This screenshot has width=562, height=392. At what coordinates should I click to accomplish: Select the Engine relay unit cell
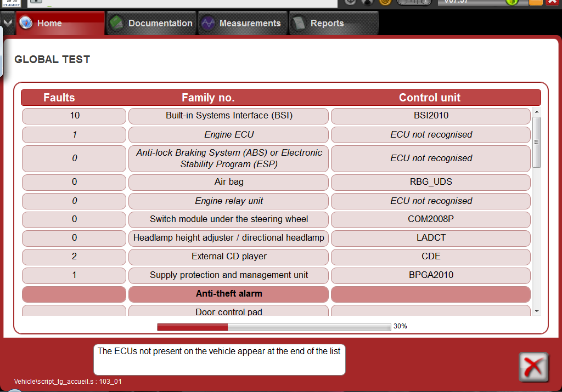(229, 201)
